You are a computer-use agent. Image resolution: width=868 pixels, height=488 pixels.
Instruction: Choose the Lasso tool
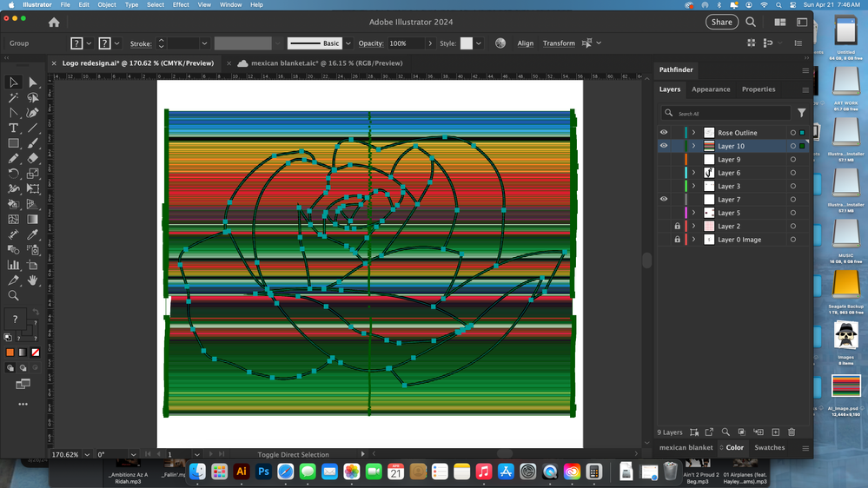tap(33, 98)
